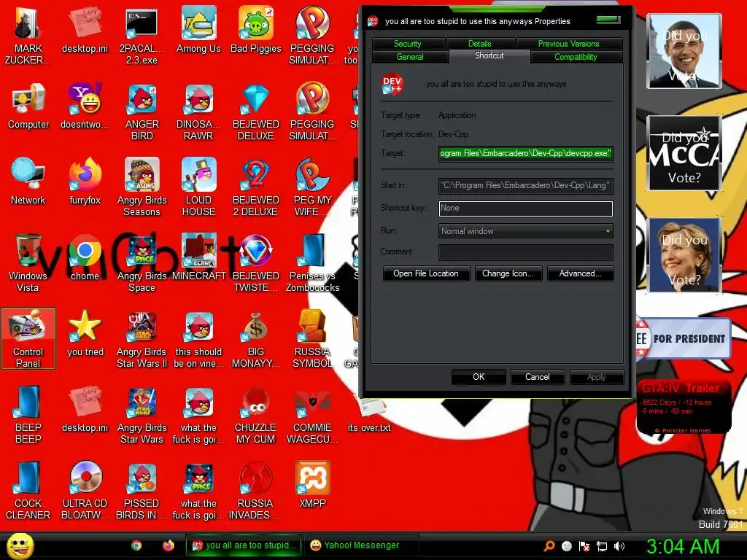This screenshot has width=747, height=560.
Task: Switch to the Details tab
Action: 480,43
